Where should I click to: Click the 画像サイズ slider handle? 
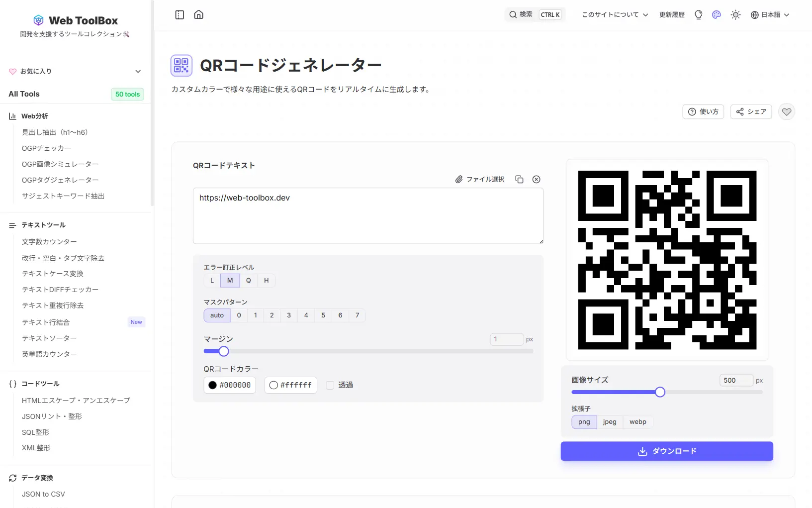pos(660,392)
